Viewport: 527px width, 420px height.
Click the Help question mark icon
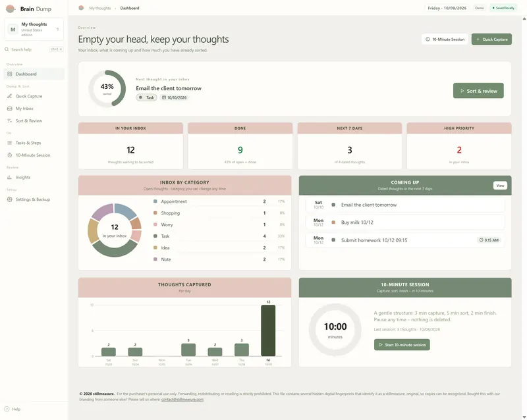(x=7, y=409)
